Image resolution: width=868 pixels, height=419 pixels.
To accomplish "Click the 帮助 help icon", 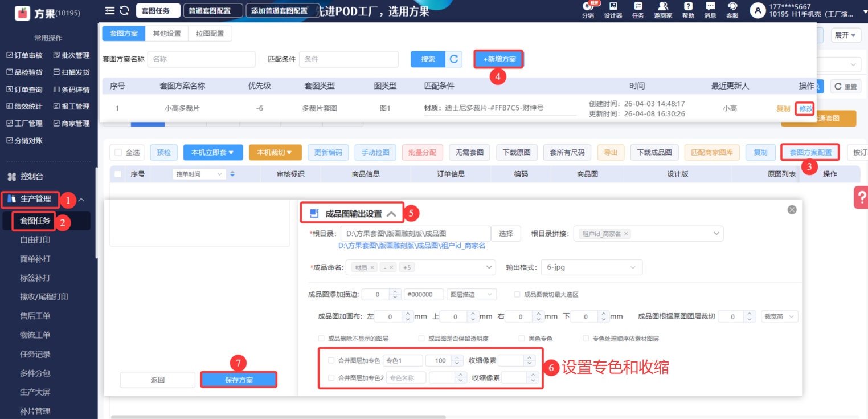I will (x=688, y=10).
